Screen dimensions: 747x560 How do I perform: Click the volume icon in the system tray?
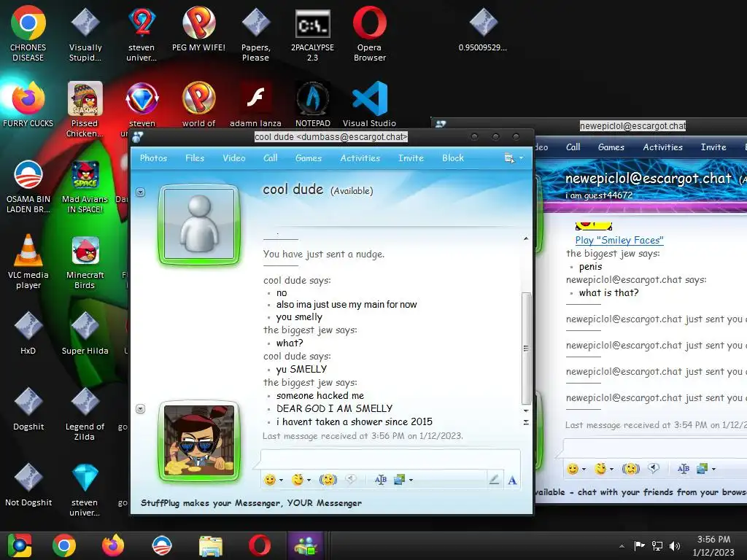pos(675,545)
